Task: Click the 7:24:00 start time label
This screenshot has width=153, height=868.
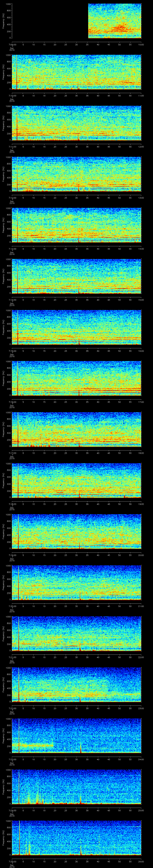Action: point(12,810)
